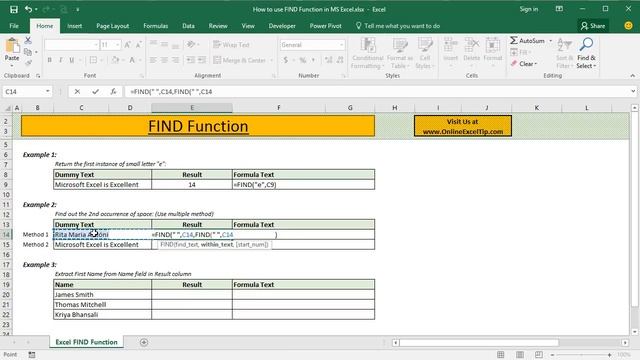The width and height of the screenshot is (640, 360).
Task: Click Merge & Center button
Action: 239,60
